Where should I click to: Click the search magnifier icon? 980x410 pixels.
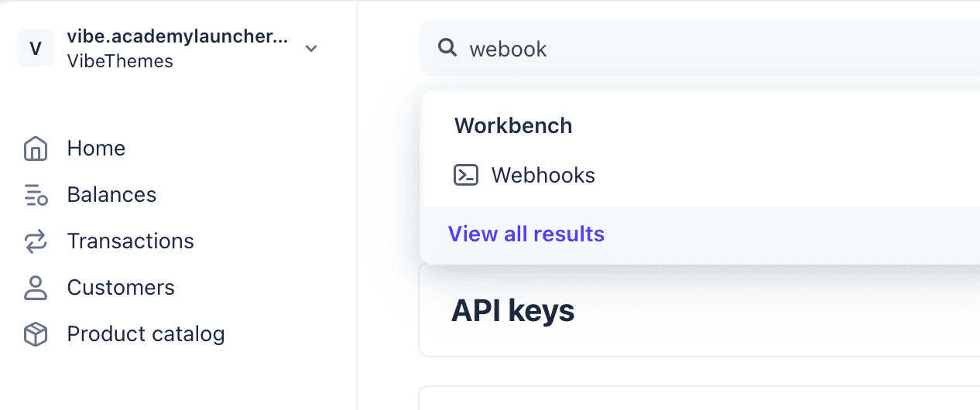[447, 48]
